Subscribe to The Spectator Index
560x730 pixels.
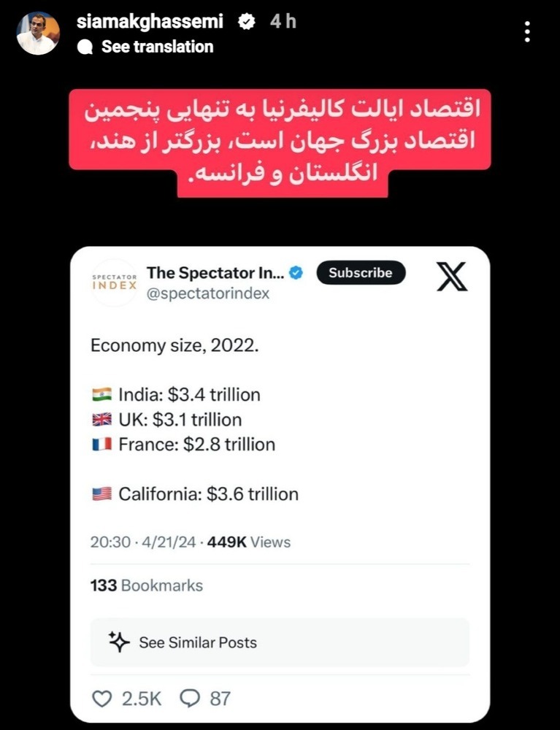coord(361,273)
